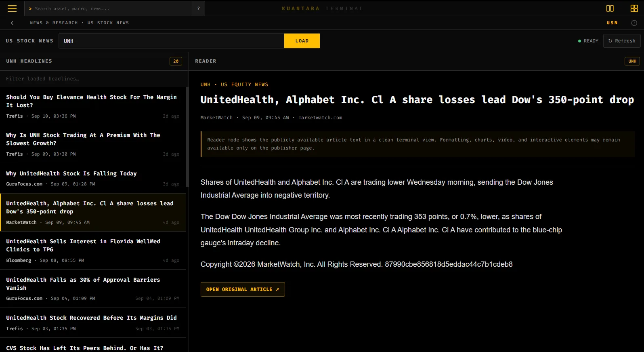This screenshot has width=644, height=352.
Task: Open headline on UNH trading at premium
Action: pos(93,144)
